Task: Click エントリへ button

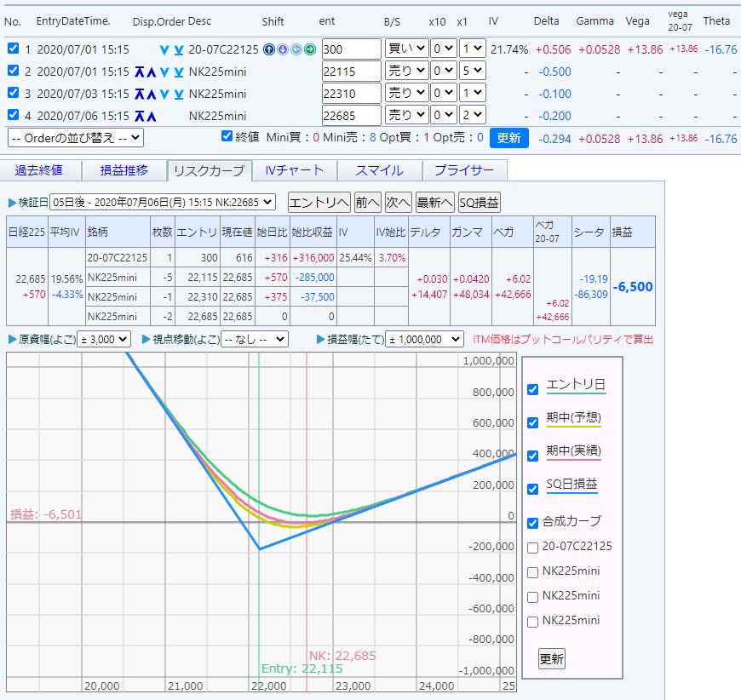Action: pyautogui.click(x=319, y=203)
